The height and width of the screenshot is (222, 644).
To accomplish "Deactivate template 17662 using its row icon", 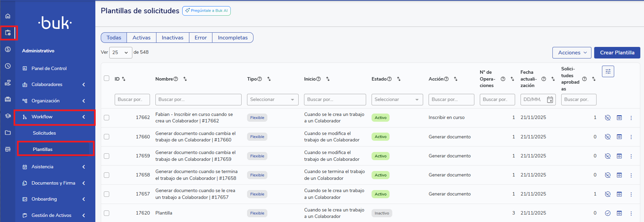I will tap(607, 118).
